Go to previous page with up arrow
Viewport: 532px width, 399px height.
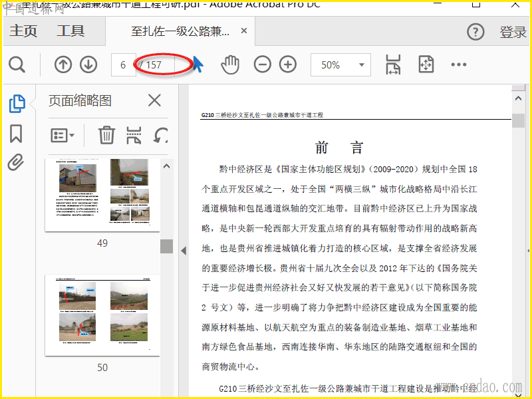point(63,65)
